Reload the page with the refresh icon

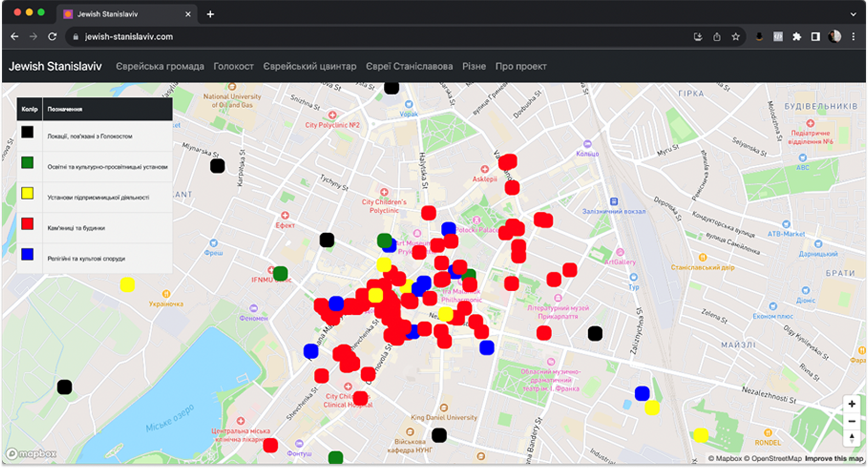click(x=52, y=37)
